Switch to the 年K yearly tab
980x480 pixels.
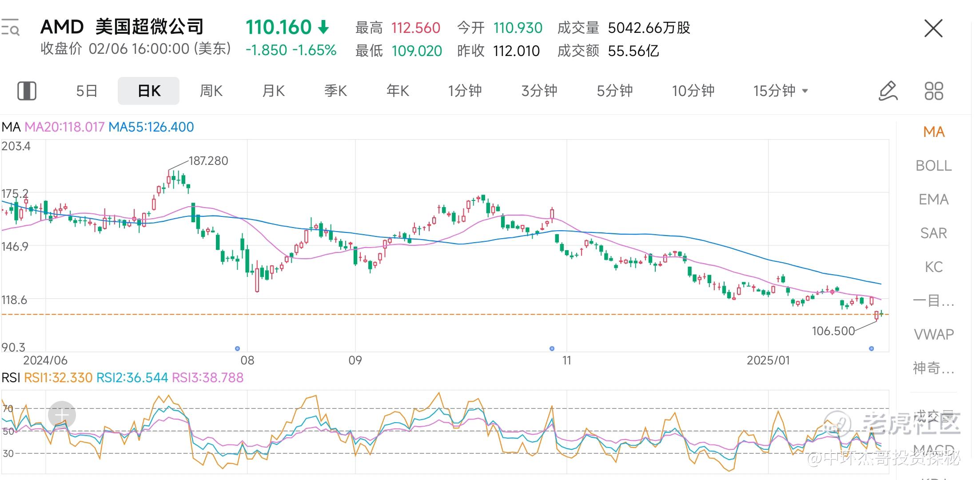click(398, 91)
